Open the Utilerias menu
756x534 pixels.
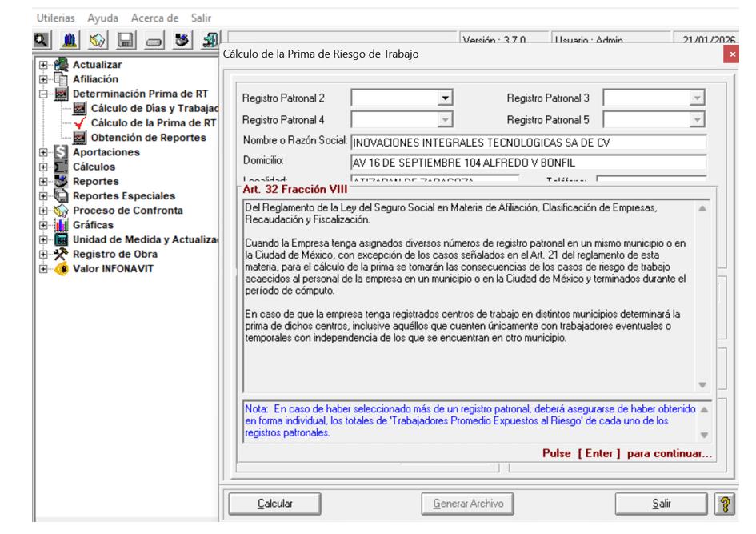(55, 18)
